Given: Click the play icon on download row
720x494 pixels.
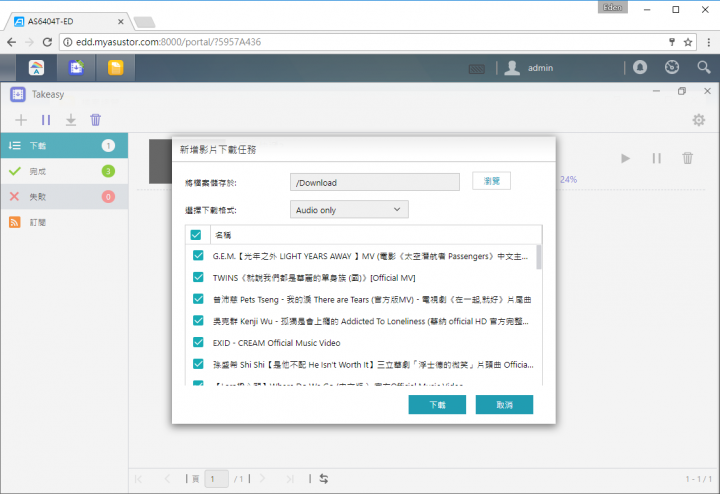Looking at the screenshot, I should 625,158.
